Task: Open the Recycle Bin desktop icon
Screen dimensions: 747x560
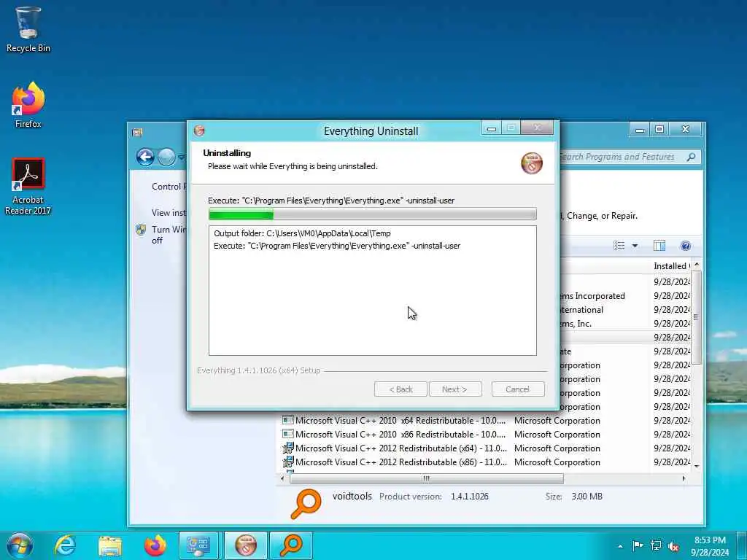Action: tap(28, 29)
